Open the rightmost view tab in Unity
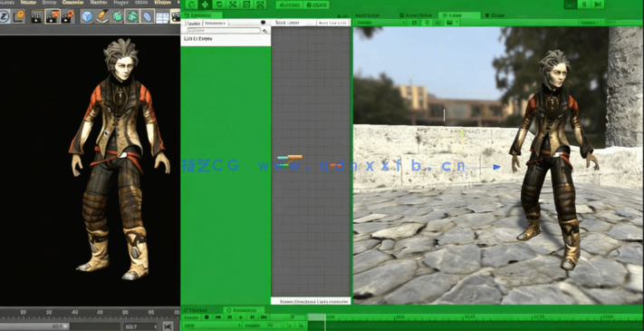 point(495,15)
